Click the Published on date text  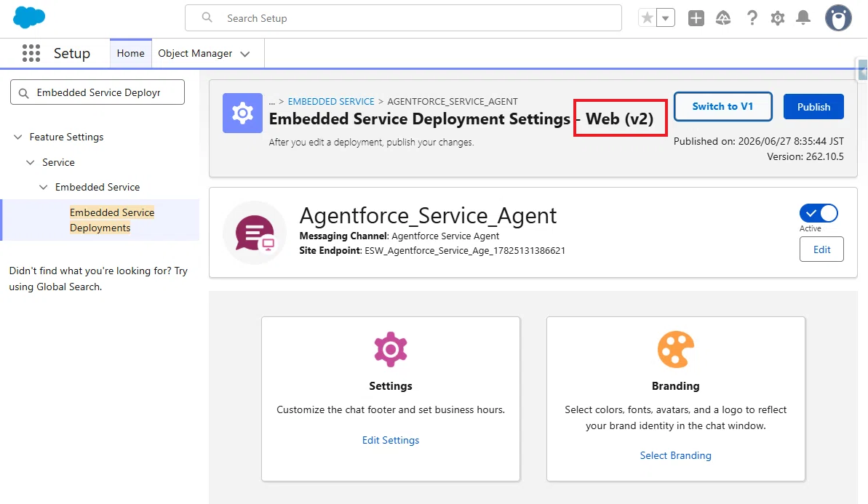[x=758, y=141]
